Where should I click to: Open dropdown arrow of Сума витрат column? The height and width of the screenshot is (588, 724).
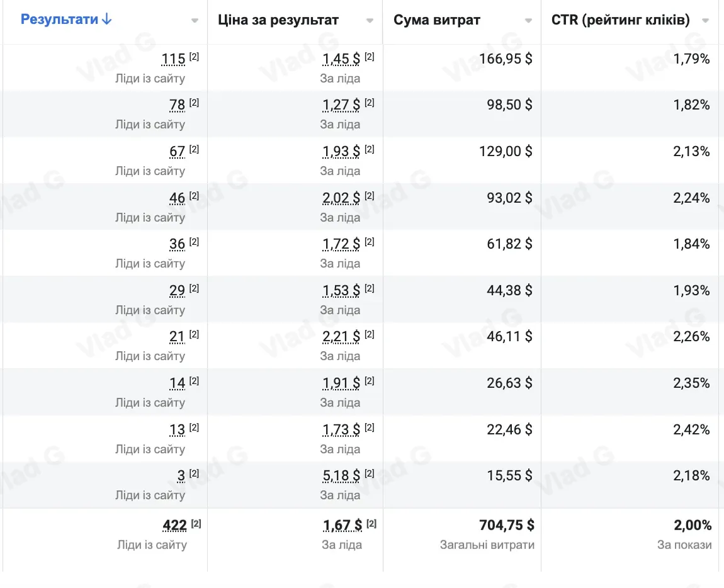[x=529, y=20]
